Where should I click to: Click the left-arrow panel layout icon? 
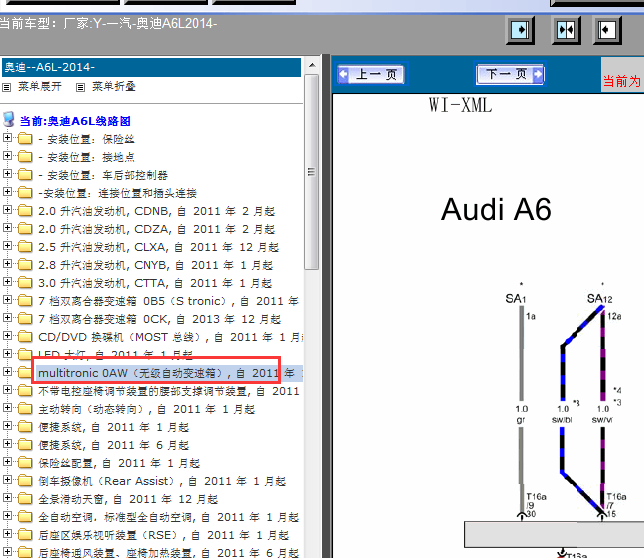click(x=607, y=30)
